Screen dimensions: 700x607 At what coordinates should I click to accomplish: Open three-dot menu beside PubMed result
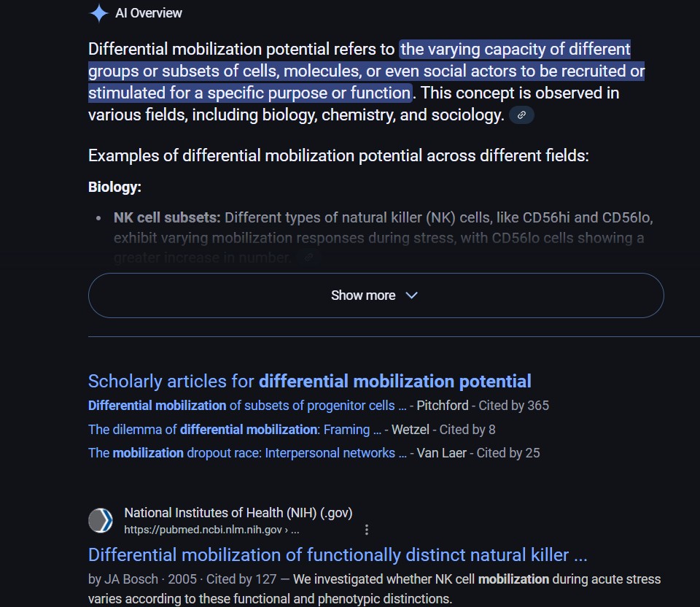[x=367, y=530]
